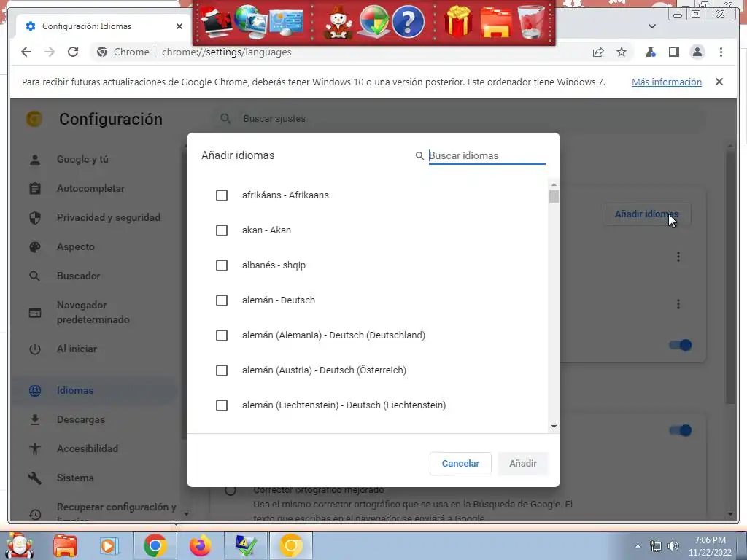Click scroll up arrow in language list

coord(554,184)
